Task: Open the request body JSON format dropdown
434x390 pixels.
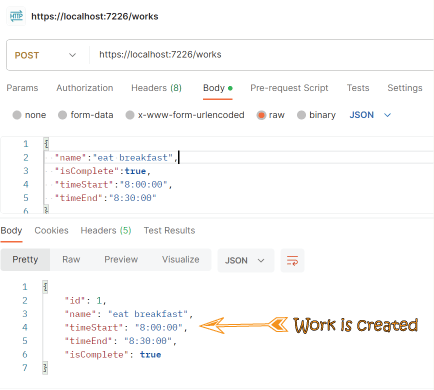Action: (x=370, y=115)
